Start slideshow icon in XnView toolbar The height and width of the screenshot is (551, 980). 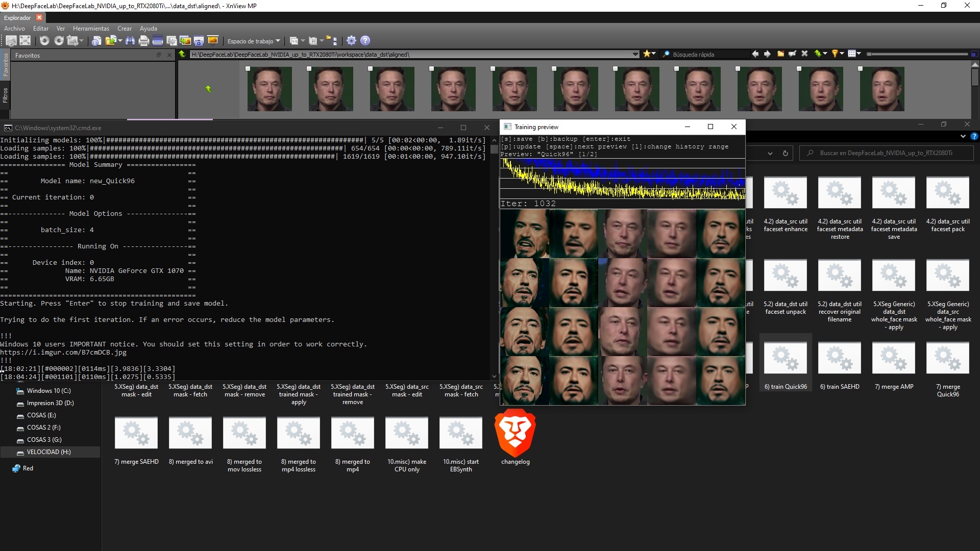(213, 40)
